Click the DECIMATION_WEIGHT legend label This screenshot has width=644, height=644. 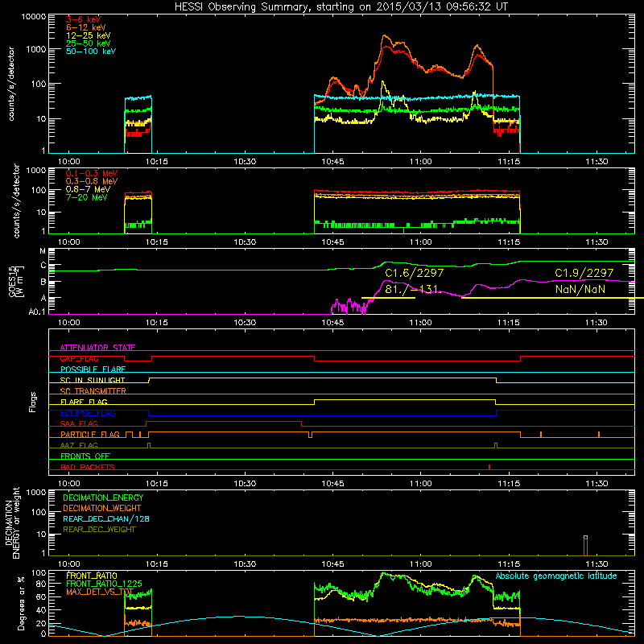pos(102,509)
